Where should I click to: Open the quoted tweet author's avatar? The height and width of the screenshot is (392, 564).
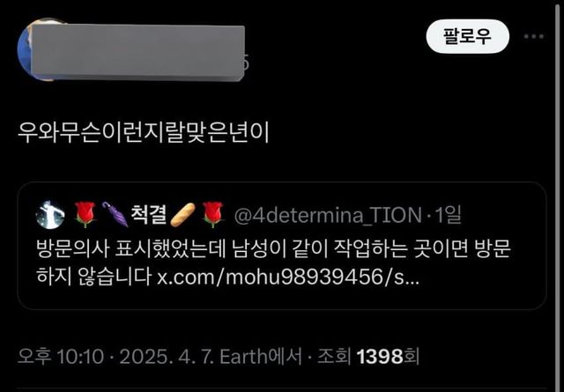pyautogui.click(x=50, y=215)
